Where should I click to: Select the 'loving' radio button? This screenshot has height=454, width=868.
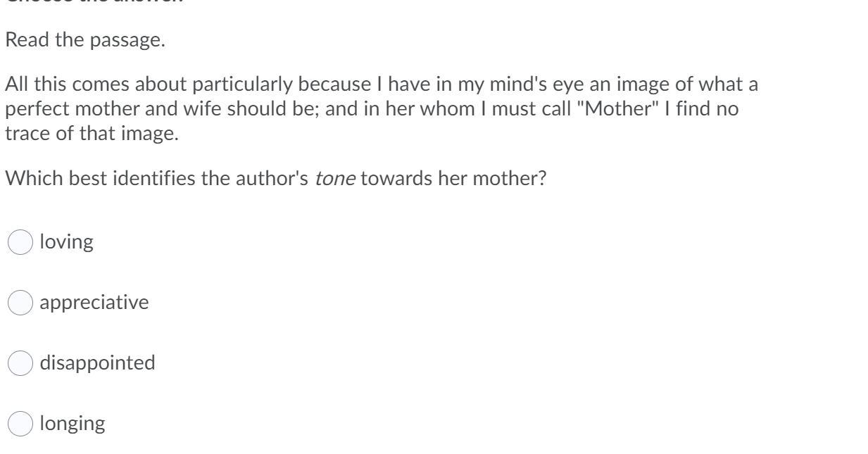pyautogui.click(x=20, y=242)
